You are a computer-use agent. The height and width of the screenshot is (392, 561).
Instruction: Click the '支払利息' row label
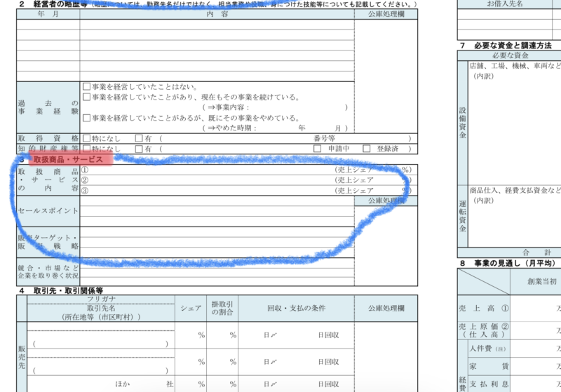(x=489, y=384)
